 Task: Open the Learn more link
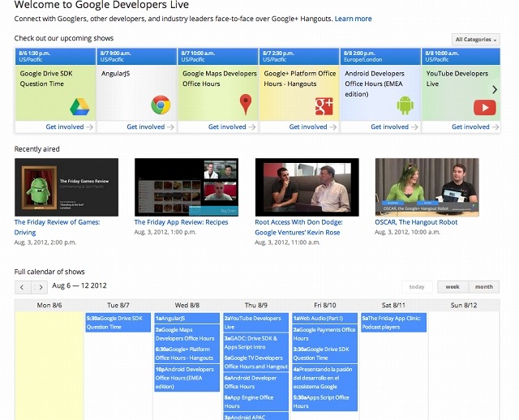tap(354, 19)
